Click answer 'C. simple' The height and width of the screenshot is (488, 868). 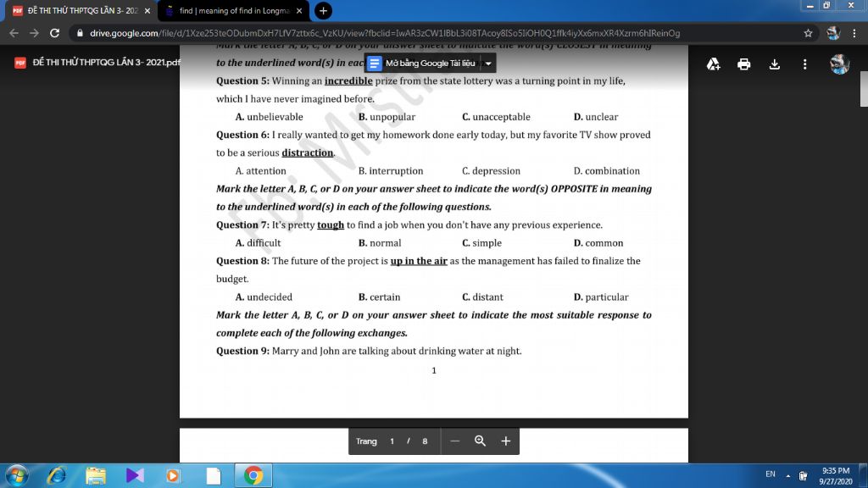pos(481,243)
